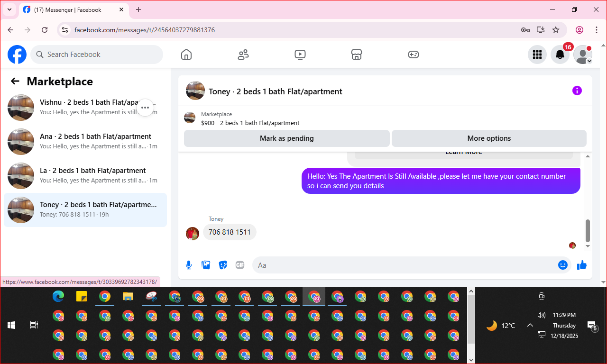Launch Microsoft Edge from taskbar
The height and width of the screenshot is (364, 607).
point(58,297)
